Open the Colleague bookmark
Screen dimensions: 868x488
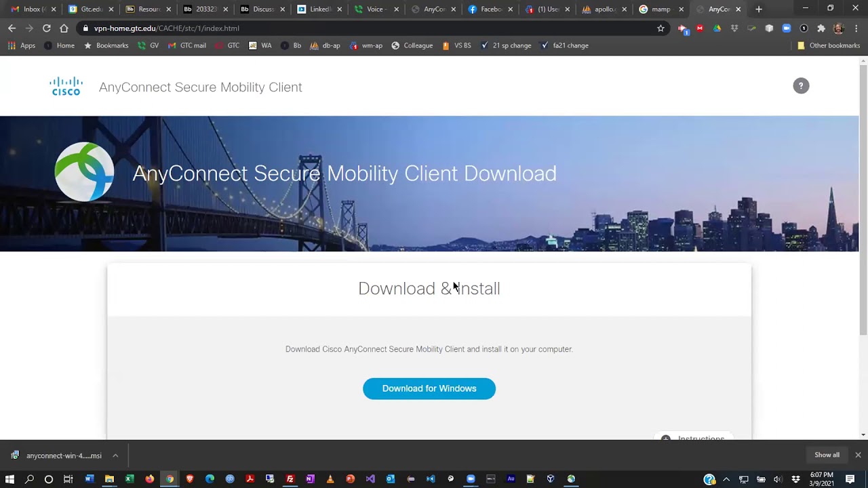click(x=412, y=45)
